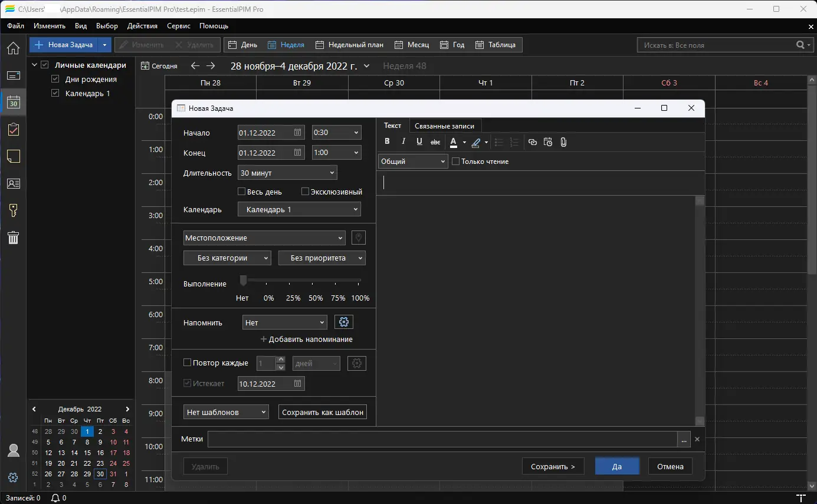The image size is (817, 504).
Task: Open the Tasks module with checkmark icon
Action: click(13, 130)
